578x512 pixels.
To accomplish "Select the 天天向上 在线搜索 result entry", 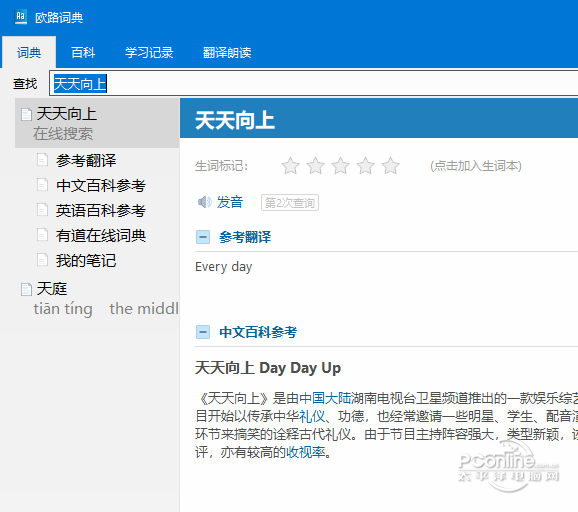I will pyautogui.click(x=97, y=123).
